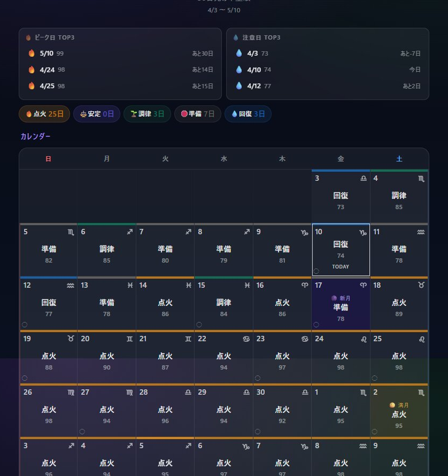Click the new moon icon on April 17
The width and height of the screenshot is (448, 476).
pos(334,298)
